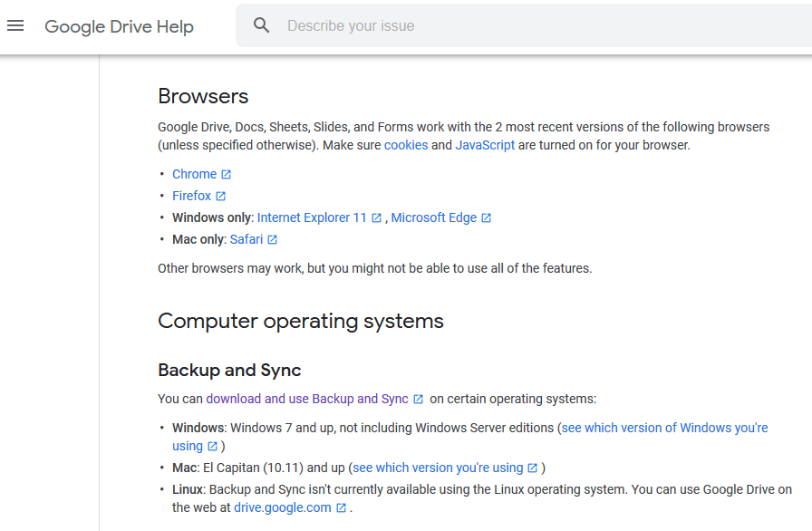Image resolution: width=812 pixels, height=531 pixels.
Task: Follow the Firefox browser link
Action: tap(191, 196)
